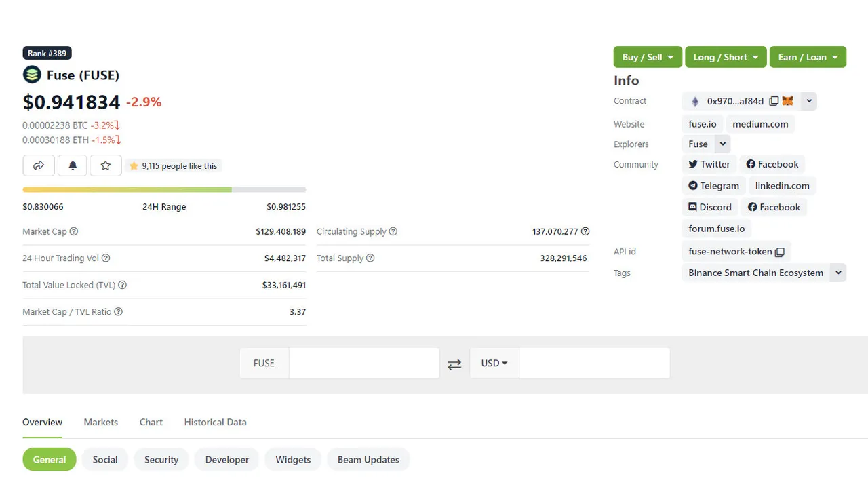Click the $33,161,491 TVL value
Image resolution: width=868 pixels, height=489 pixels.
[x=284, y=285]
